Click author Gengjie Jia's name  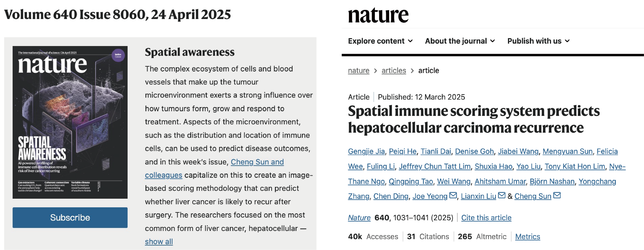366,151
